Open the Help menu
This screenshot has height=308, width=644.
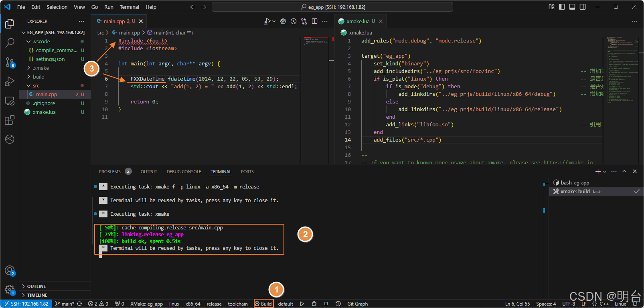[151, 7]
